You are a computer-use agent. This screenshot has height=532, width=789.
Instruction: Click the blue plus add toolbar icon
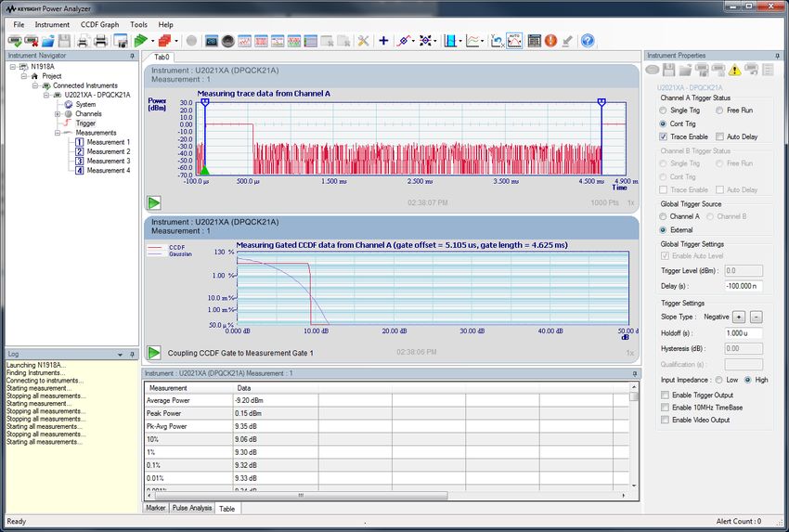(x=383, y=41)
